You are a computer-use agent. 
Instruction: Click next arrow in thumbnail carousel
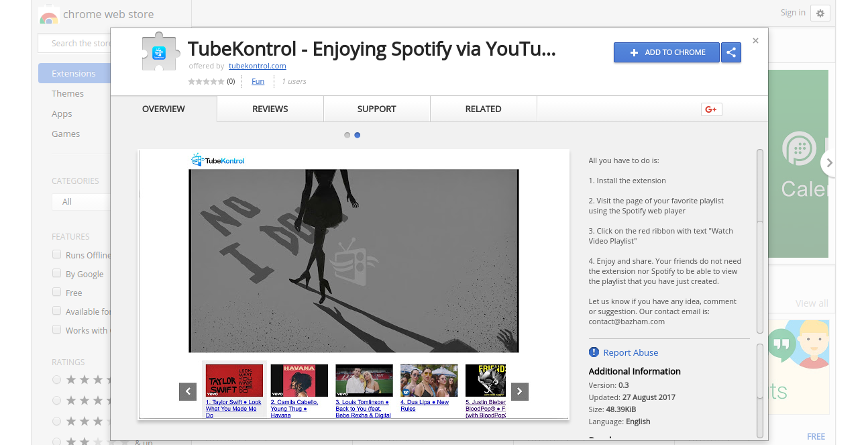520,391
